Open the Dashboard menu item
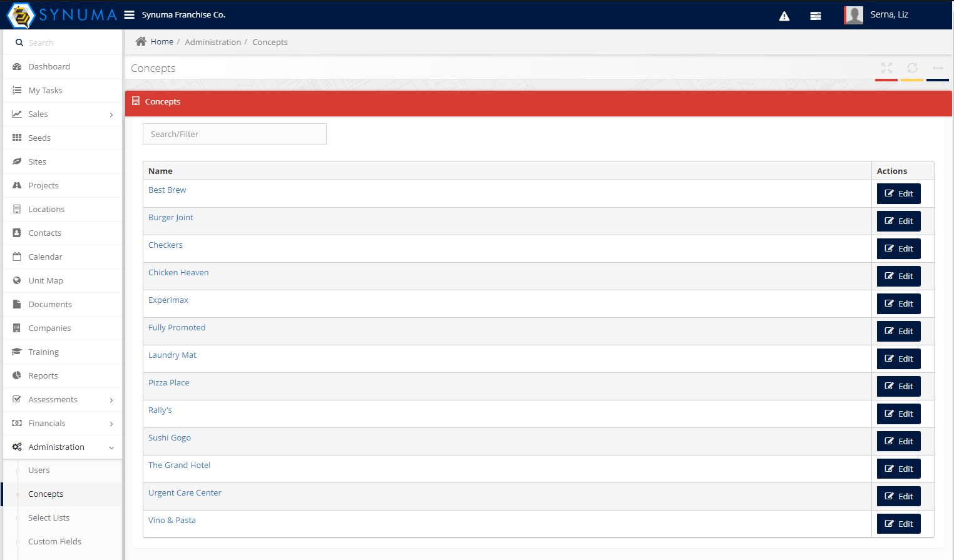Screen dimensions: 954x560 click(63, 66)
